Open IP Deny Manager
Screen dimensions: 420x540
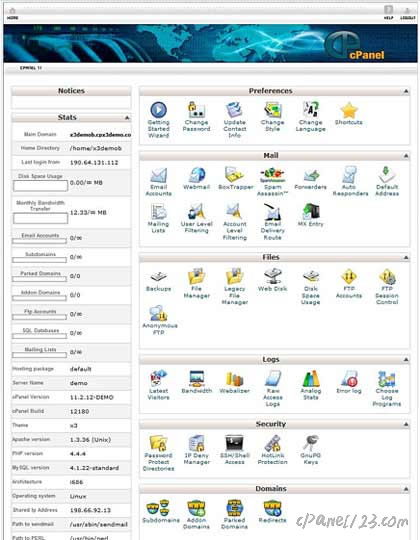[197, 450]
